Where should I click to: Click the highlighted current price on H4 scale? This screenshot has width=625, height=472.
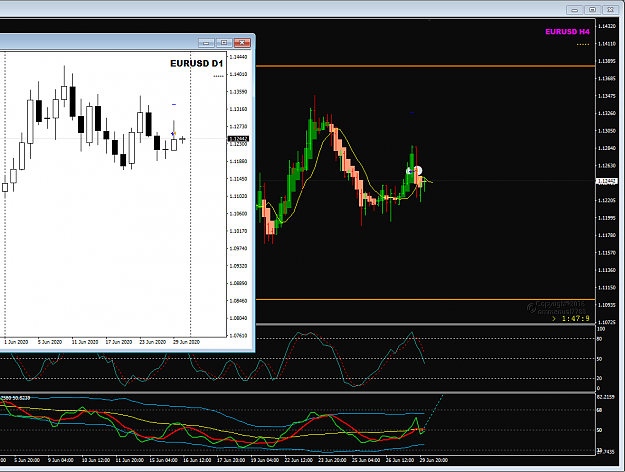click(x=607, y=181)
